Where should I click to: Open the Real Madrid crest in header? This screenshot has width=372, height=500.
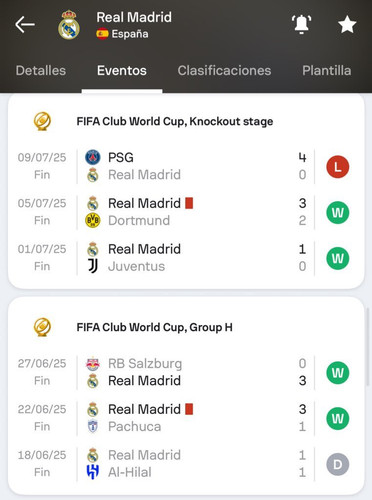pyautogui.click(x=69, y=25)
